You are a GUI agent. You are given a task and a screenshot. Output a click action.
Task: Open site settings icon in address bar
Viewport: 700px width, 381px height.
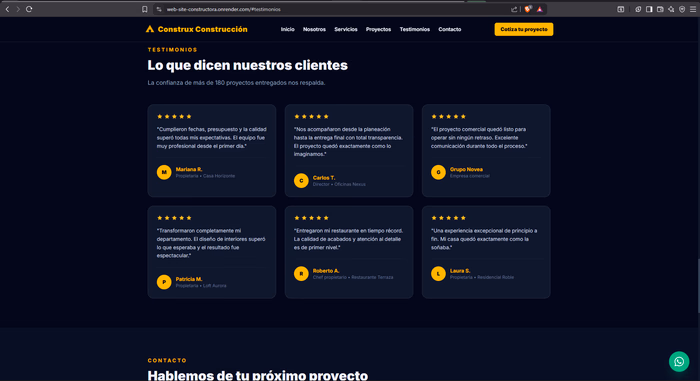[x=159, y=9]
